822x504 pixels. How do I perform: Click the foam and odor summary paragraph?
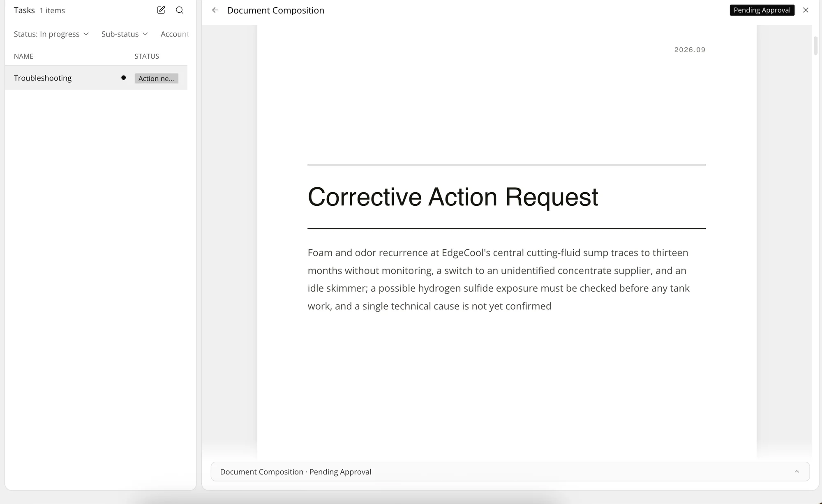(x=499, y=279)
